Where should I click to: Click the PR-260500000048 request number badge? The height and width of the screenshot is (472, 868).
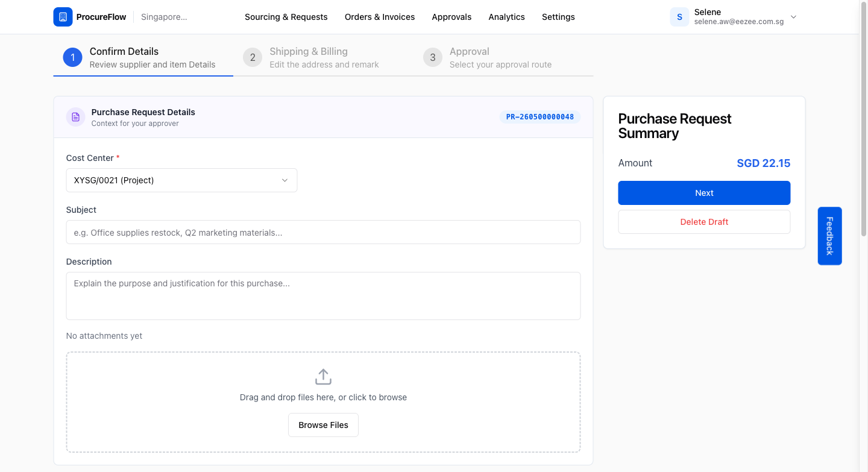coord(540,117)
